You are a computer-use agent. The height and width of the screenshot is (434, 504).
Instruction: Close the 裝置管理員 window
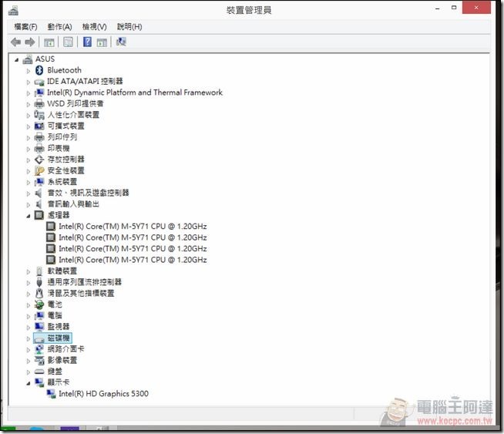coord(476,8)
